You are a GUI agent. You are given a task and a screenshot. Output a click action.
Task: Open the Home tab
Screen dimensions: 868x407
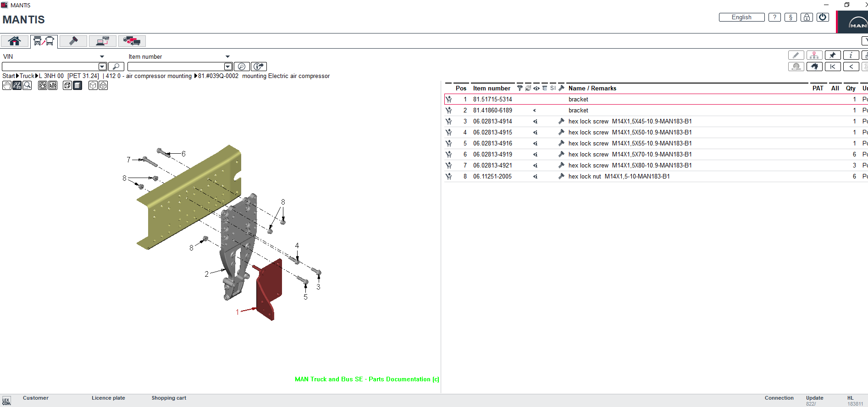[x=15, y=41]
